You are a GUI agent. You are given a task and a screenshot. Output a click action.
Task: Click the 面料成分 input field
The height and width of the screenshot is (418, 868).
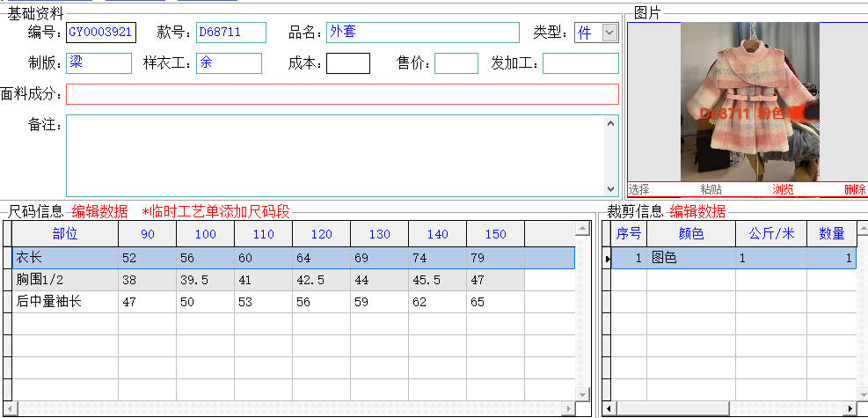(342, 94)
